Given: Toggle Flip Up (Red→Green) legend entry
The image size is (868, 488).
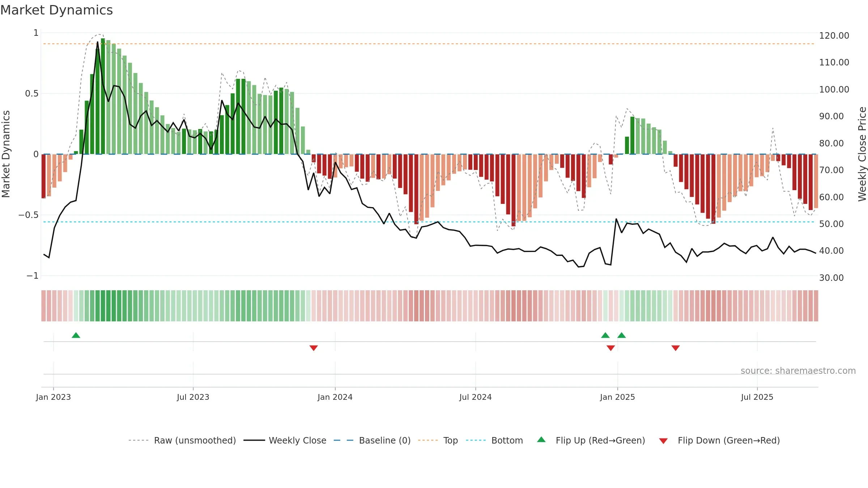Looking at the screenshot, I should 591,440.
